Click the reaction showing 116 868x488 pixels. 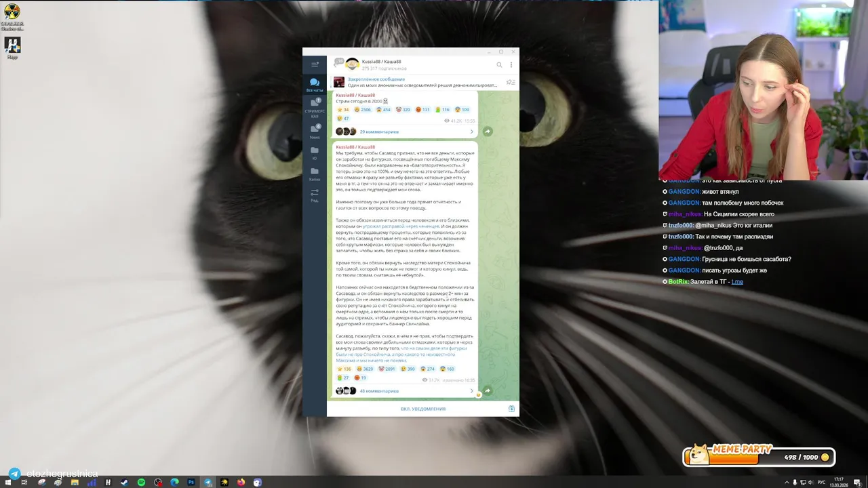(442, 109)
